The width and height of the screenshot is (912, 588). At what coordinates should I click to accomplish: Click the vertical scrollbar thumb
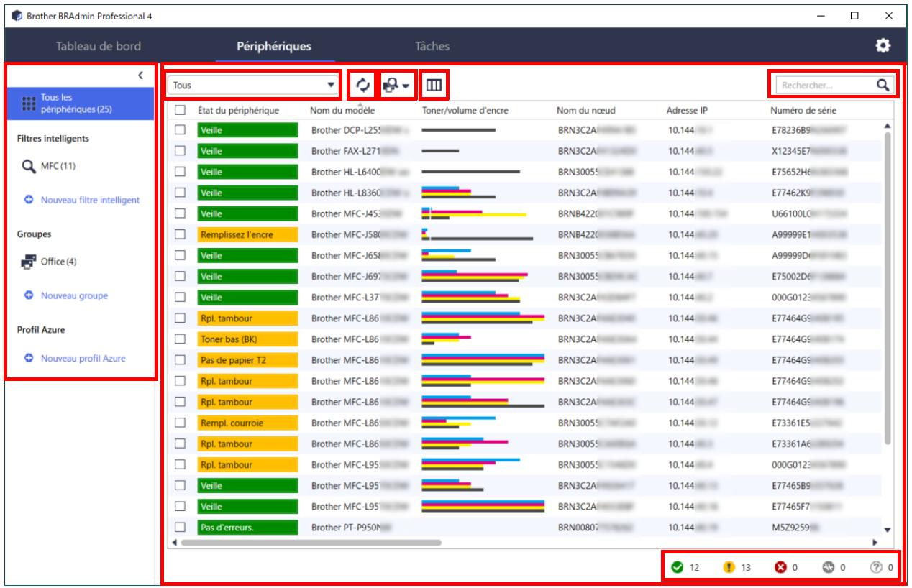[x=887, y=288]
